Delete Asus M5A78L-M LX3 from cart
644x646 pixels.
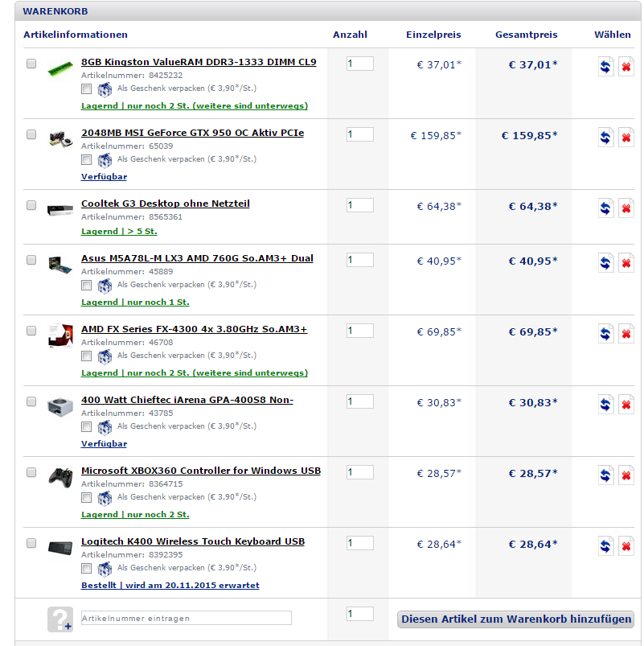tap(626, 263)
